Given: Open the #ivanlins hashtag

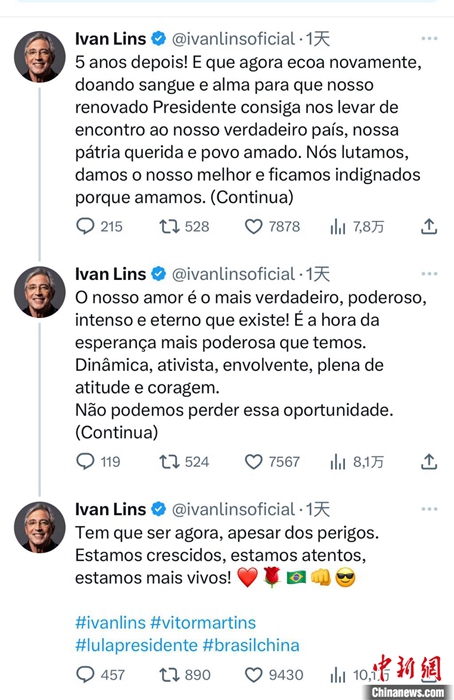Looking at the screenshot, I should pos(111,623).
